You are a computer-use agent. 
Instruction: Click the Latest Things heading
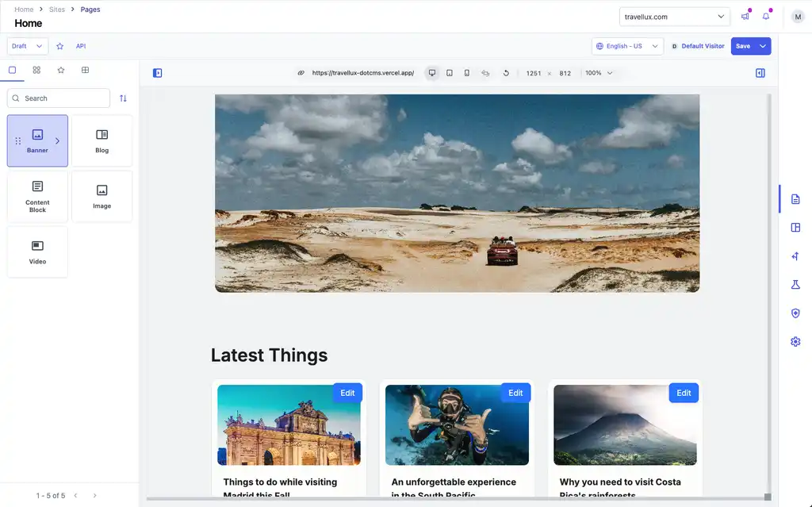pos(270,355)
